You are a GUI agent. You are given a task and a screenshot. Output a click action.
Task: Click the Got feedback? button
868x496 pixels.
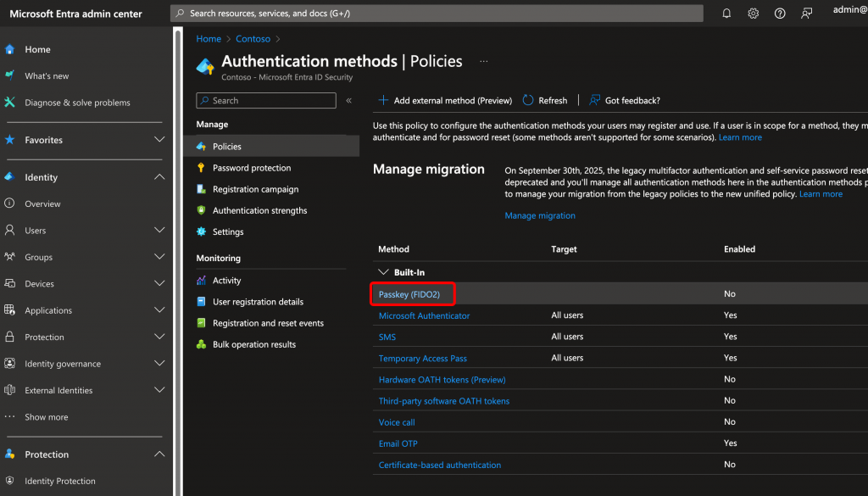[x=624, y=100]
